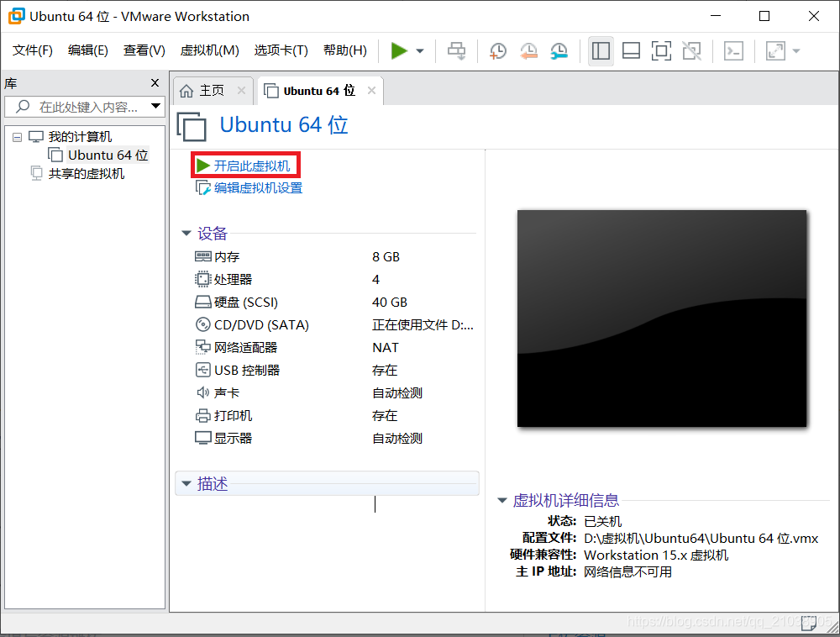This screenshot has width=840, height=637.
Task: Click the 正在使用文件 D:... CD/DVD value
Action: [x=423, y=324]
